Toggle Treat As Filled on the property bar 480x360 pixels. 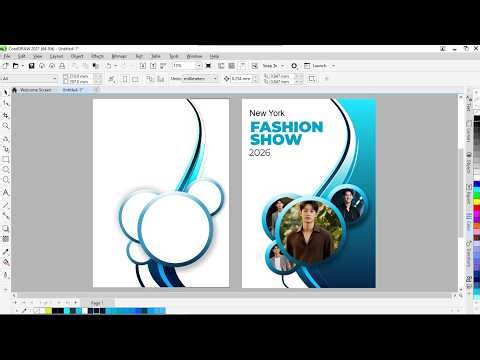(312, 79)
